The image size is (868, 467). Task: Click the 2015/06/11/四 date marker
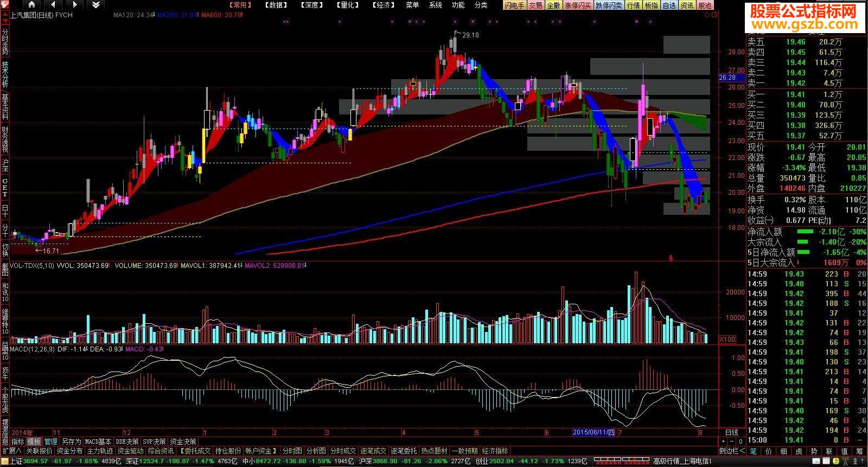click(594, 432)
